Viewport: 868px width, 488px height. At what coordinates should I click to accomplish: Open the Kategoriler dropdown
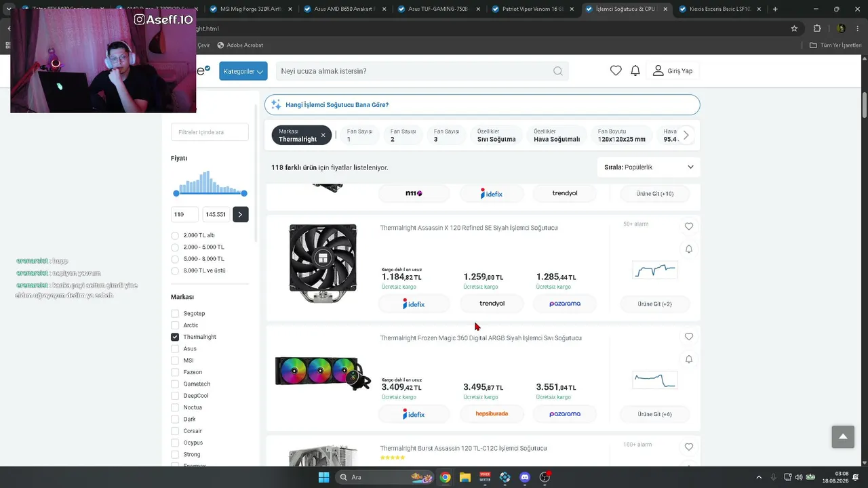click(x=243, y=71)
